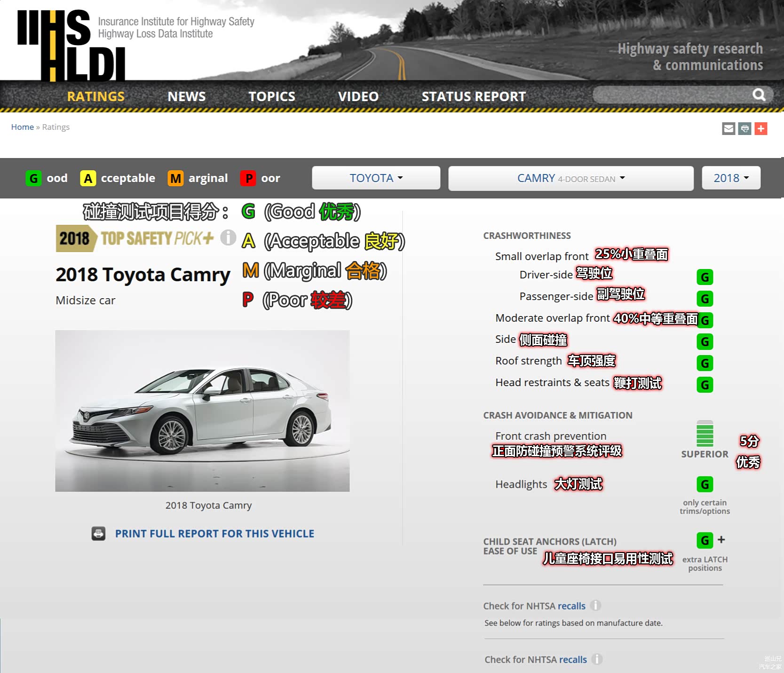Click the search magnifier icon
784x673 pixels.
[759, 95]
